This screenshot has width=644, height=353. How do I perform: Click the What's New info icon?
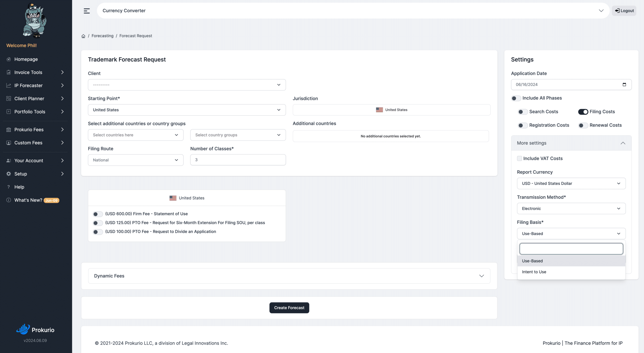tap(9, 200)
